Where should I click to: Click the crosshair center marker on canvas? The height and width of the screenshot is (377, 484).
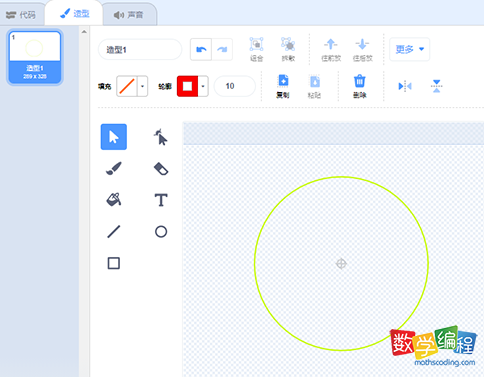pos(341,264)
